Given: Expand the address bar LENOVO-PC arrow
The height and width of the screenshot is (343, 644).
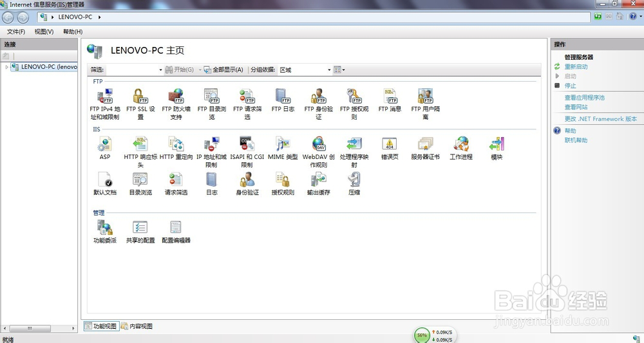Looking at the screenshot, I should point(99,17).
